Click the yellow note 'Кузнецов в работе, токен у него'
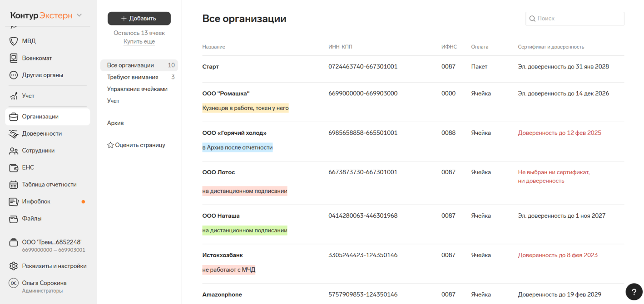The image size is (644, 304). pos(245,108)
